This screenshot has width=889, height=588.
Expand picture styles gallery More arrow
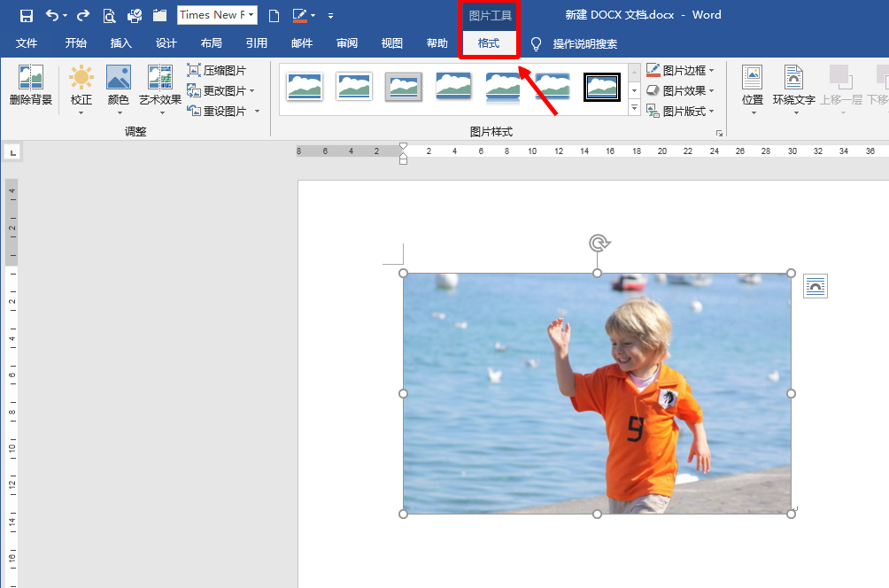[635, 108]
